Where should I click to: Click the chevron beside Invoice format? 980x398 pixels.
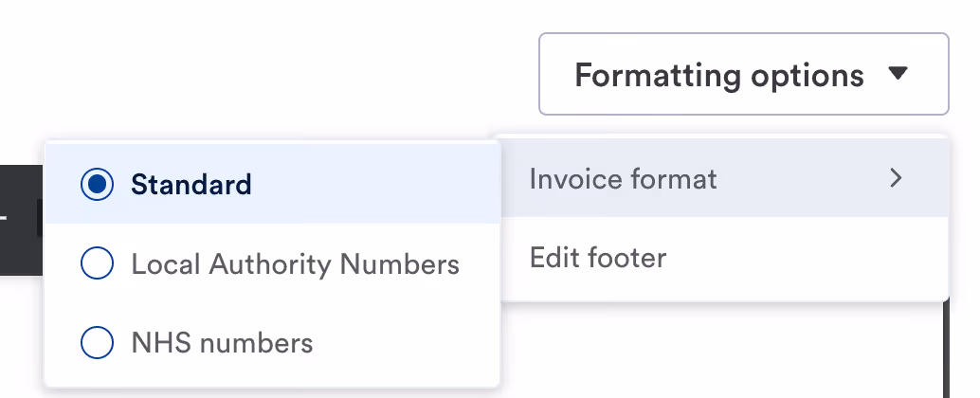[x=895, y=177]
